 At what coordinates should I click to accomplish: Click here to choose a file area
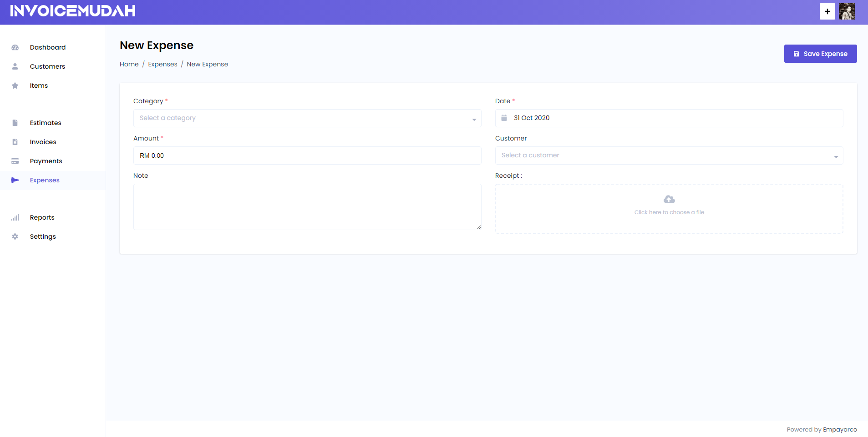(x=669, y=209)
